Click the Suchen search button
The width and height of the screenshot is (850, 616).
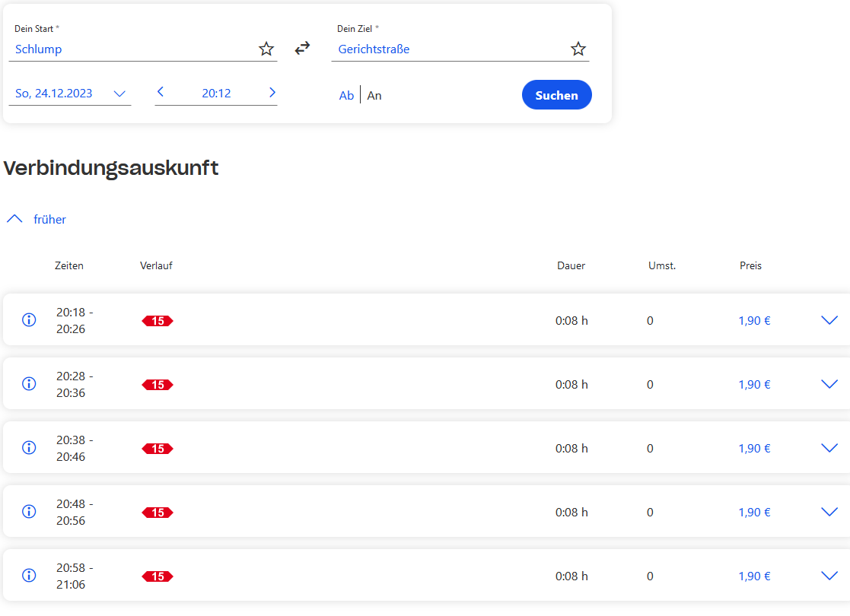click(x=557, y=95)
